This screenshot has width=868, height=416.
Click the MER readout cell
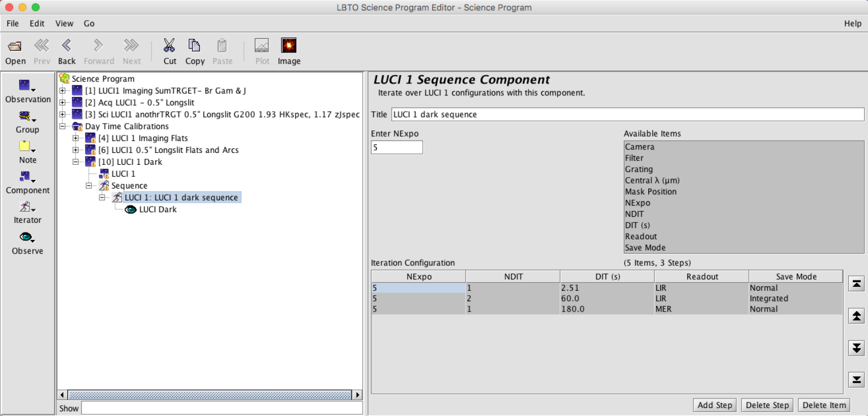(x=701, y=309)
